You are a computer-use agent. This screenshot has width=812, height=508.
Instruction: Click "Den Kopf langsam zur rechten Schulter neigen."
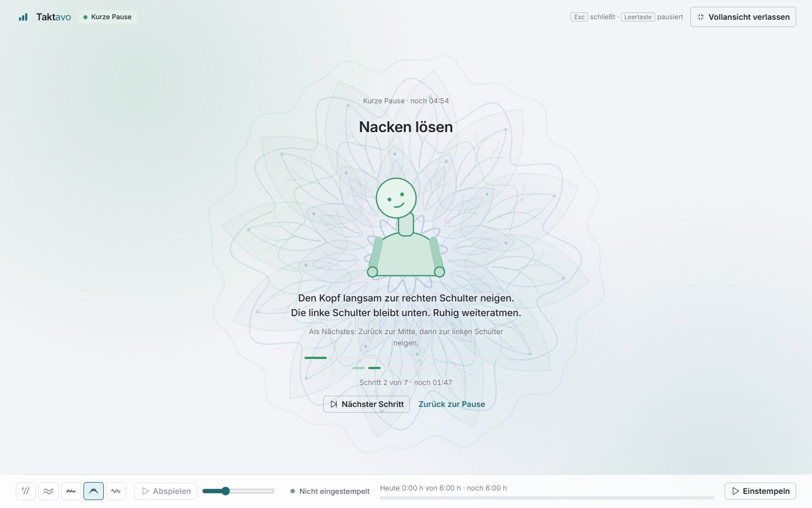click(406, 298)
